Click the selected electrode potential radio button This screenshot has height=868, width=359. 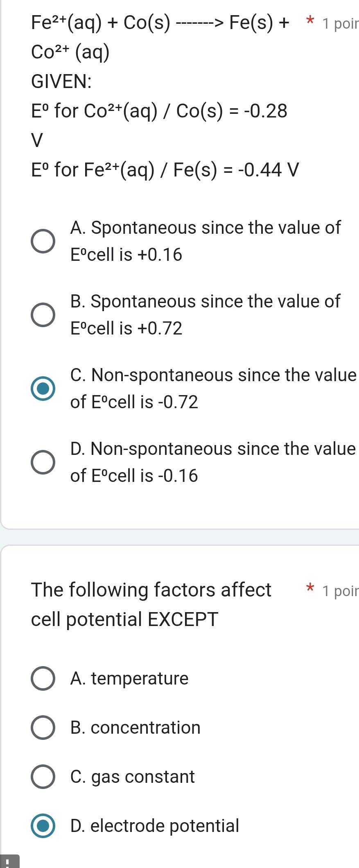point(43,826)
